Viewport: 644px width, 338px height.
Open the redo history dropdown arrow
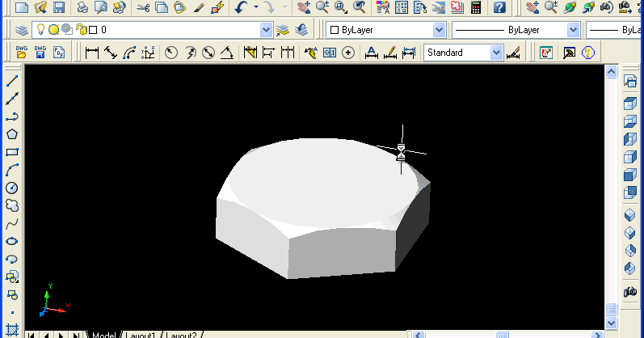pyautogui.click(x=285, y=7)
